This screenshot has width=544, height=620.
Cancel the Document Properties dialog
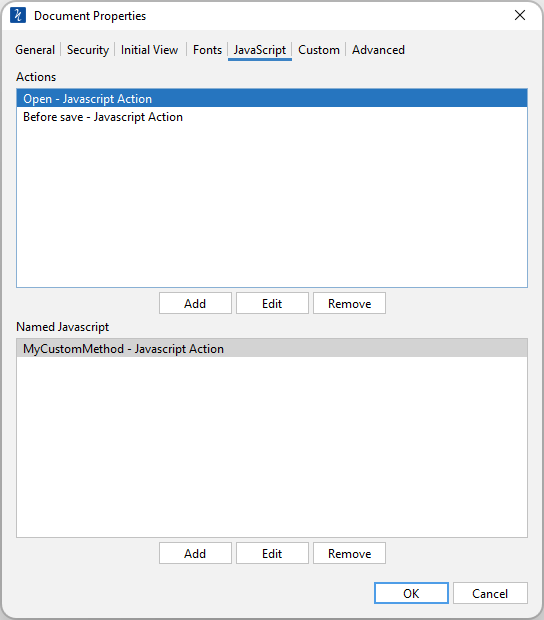coord(490,593)
